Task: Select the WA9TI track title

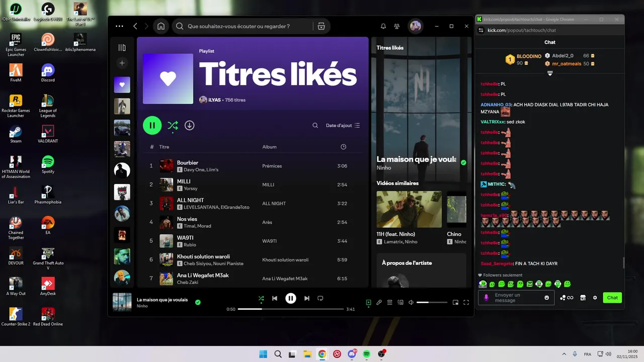Action: pos(185,238)
